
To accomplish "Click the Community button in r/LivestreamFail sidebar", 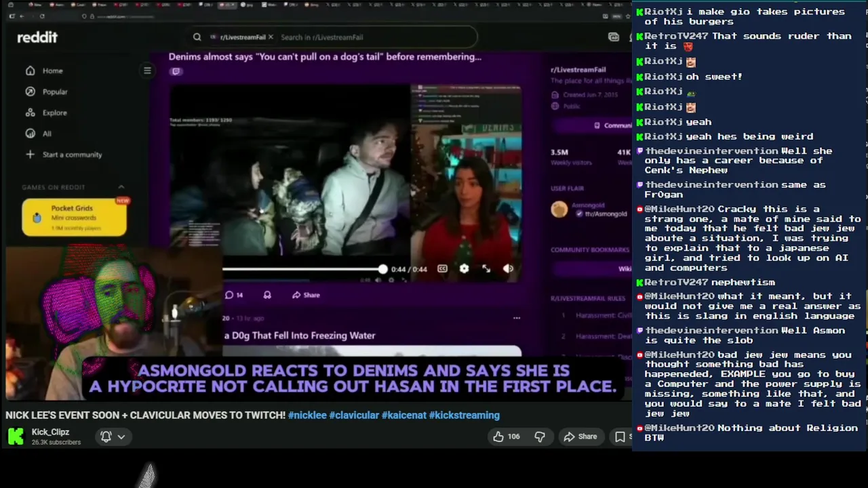I will 591,125.
